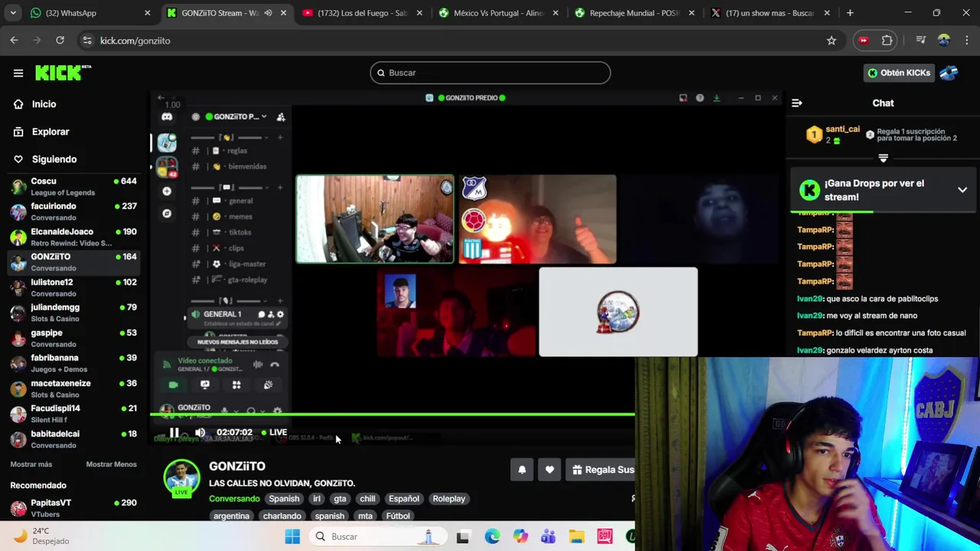The image size is (980, 551).
Task: Jump to LIVE in the player
Action: coord(274,432)
